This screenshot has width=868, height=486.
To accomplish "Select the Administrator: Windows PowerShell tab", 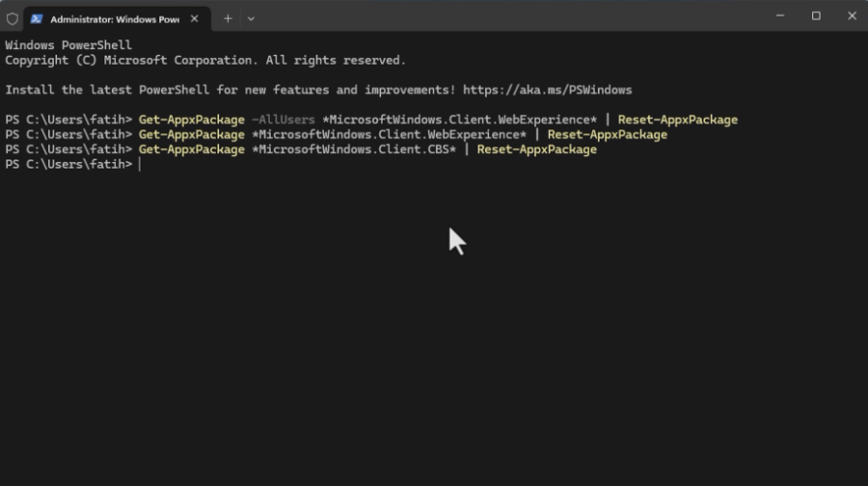I will tap(118, 19).
